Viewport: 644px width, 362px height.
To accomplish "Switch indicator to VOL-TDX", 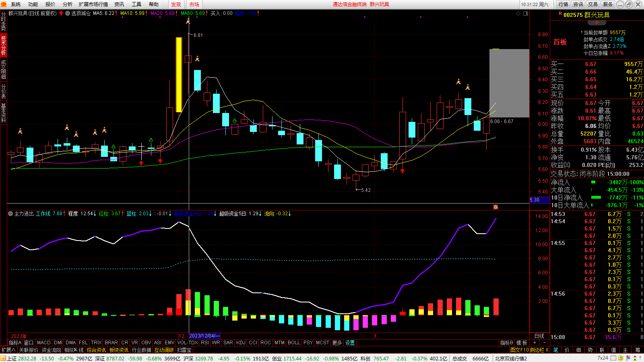I will point(188,343).
